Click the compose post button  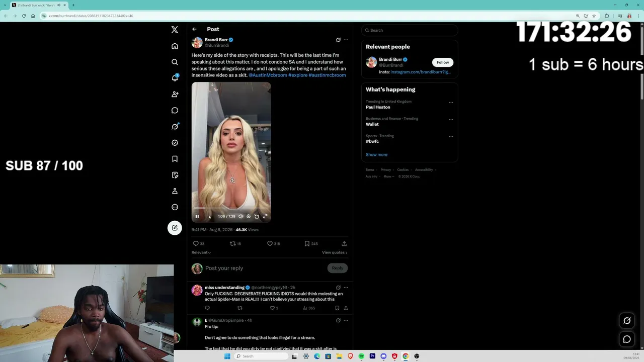pyautogui.click(x=175, y=228)
